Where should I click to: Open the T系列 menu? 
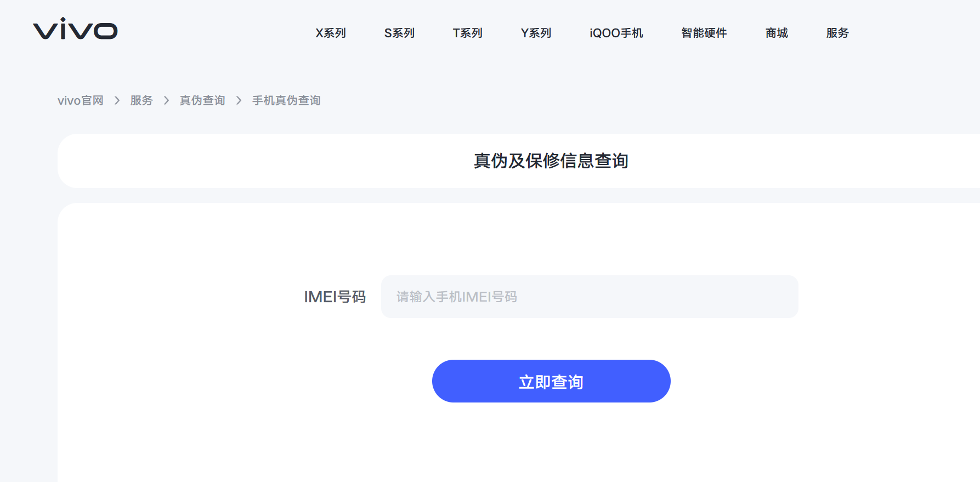[468, 33]
